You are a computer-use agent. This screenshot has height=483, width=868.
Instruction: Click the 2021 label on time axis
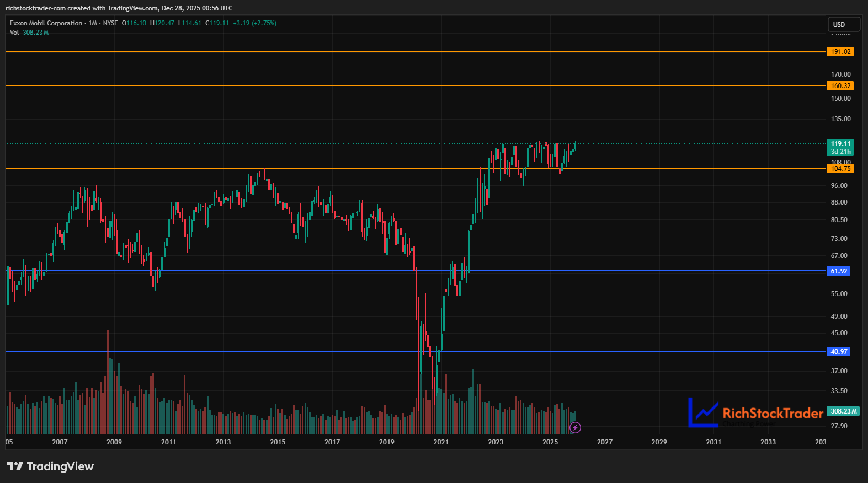click(441, 442)
